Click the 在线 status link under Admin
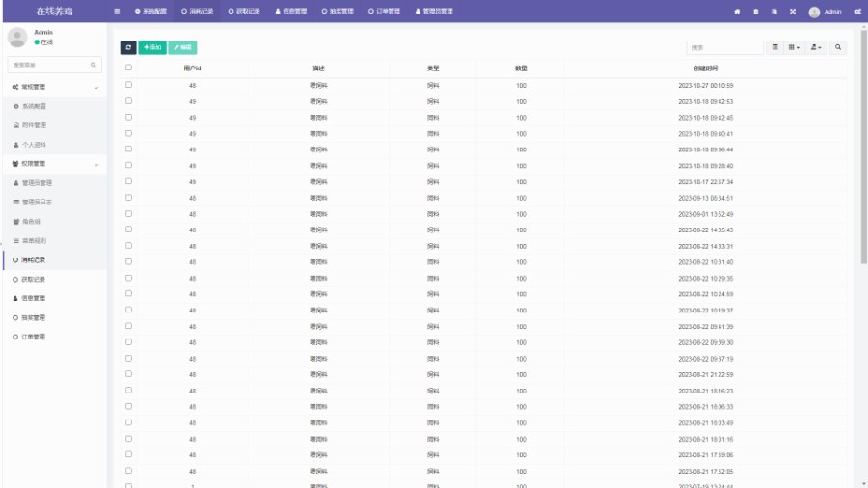The height and width of the screenshot is (488, 868). (43, 42)
